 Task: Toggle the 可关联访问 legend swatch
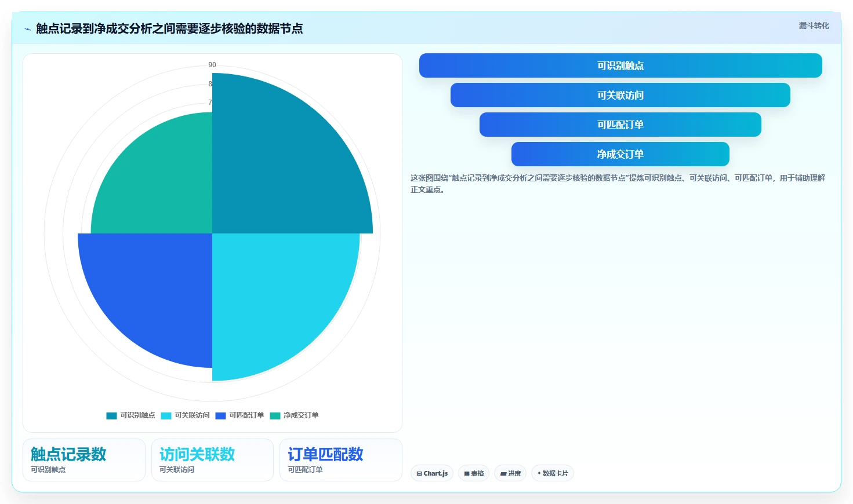166,415
